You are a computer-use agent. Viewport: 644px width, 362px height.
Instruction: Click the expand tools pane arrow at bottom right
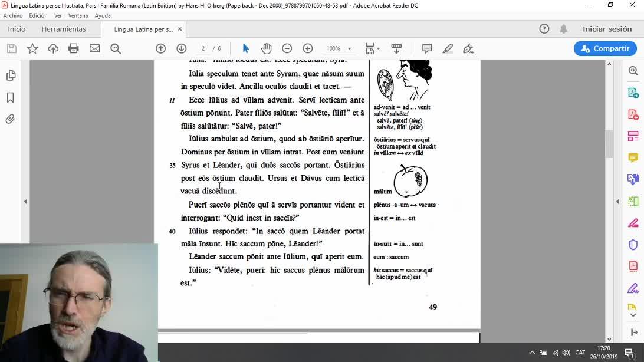[x=634, y=333]
